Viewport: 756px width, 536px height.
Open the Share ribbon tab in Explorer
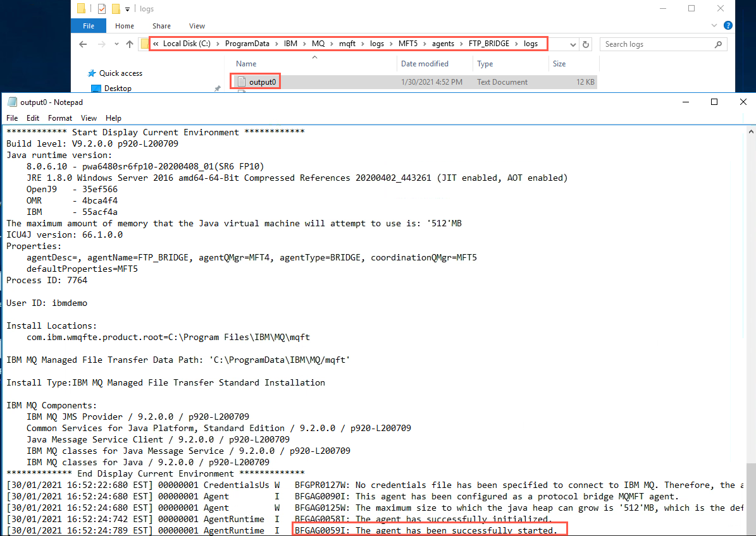point(161,26)
